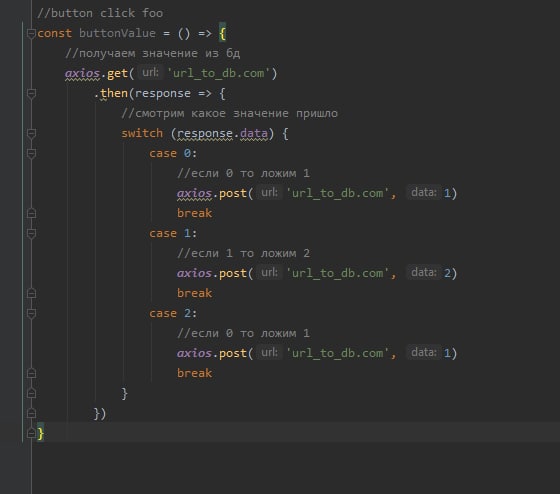The height and width of the screenshot is (494, 560).
Task: Click 'response' inside the switch parentheses
Action: (205, 134)
